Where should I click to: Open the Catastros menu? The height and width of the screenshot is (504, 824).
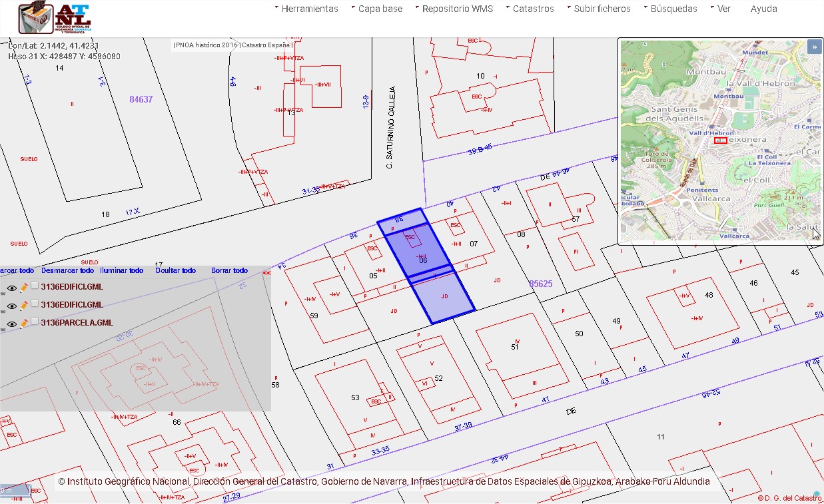pyautogui.click(x=530, y=9)
